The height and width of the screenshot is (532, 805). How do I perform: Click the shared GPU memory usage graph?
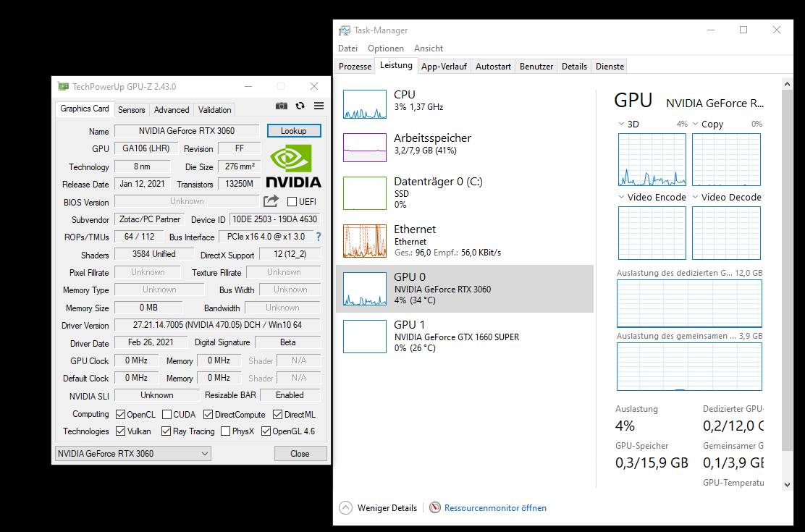[689, 367]
